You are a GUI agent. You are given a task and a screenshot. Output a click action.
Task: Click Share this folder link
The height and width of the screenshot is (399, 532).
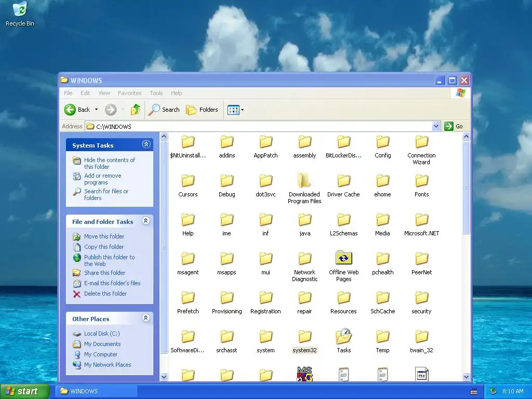(x=104, y=273)
